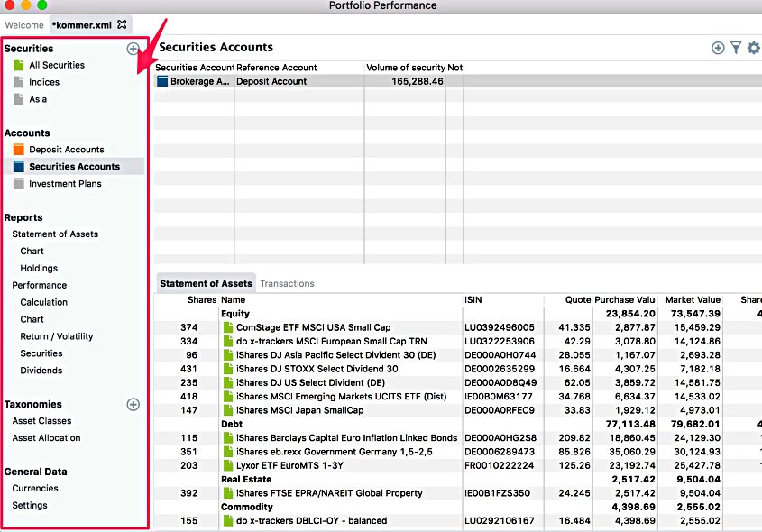Image resolution: width=762 pixels, height=532 pixels.
Task: Open Settings under General Data
Action: tap(30, 505)
